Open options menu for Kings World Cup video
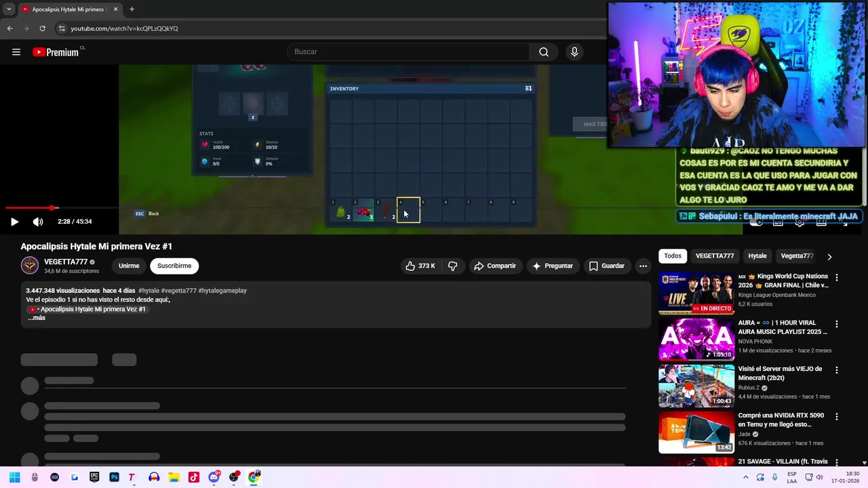 click(x=837, y=277)
